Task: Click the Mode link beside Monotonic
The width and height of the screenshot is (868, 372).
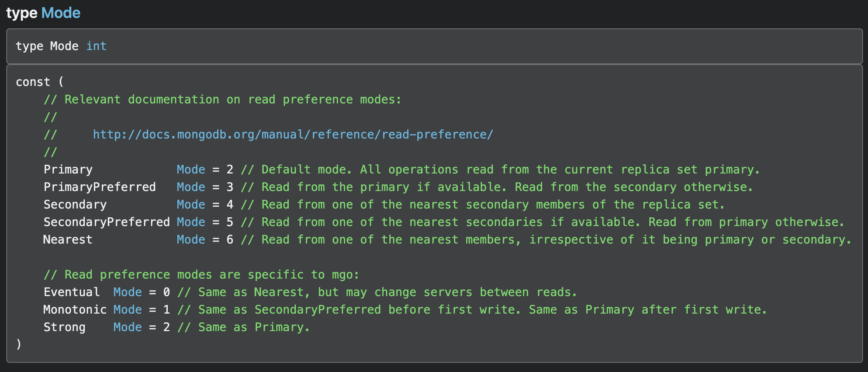Action: click(127, 310)
